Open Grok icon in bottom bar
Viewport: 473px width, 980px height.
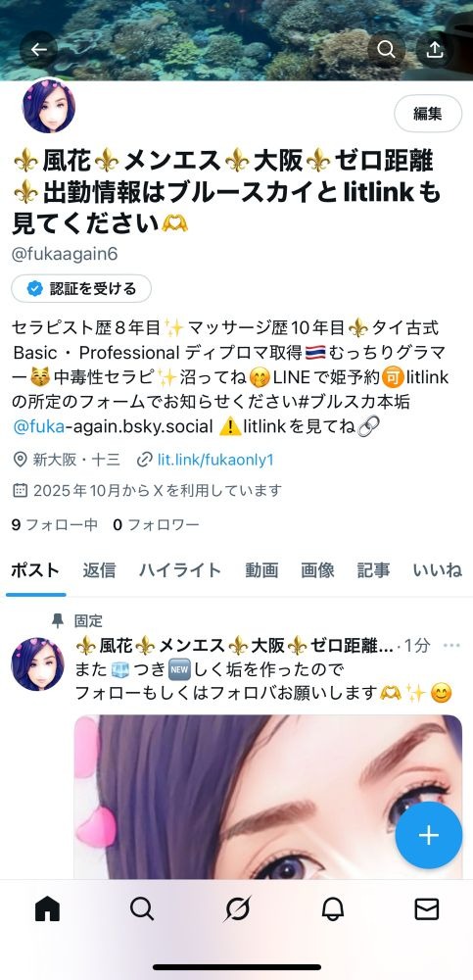tap(237, 908)
